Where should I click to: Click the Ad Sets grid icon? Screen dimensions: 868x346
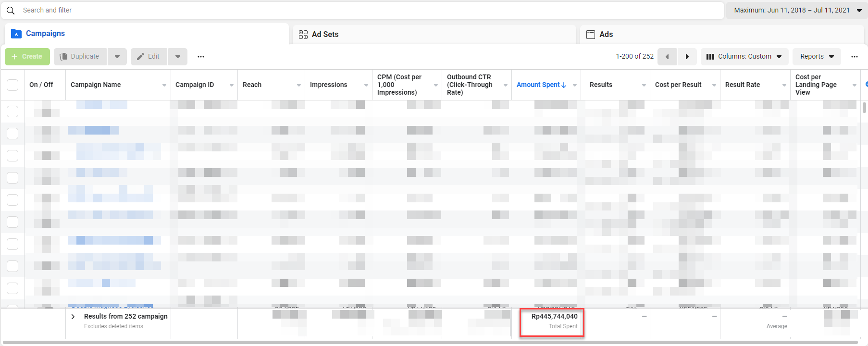(x=303, y=35)
